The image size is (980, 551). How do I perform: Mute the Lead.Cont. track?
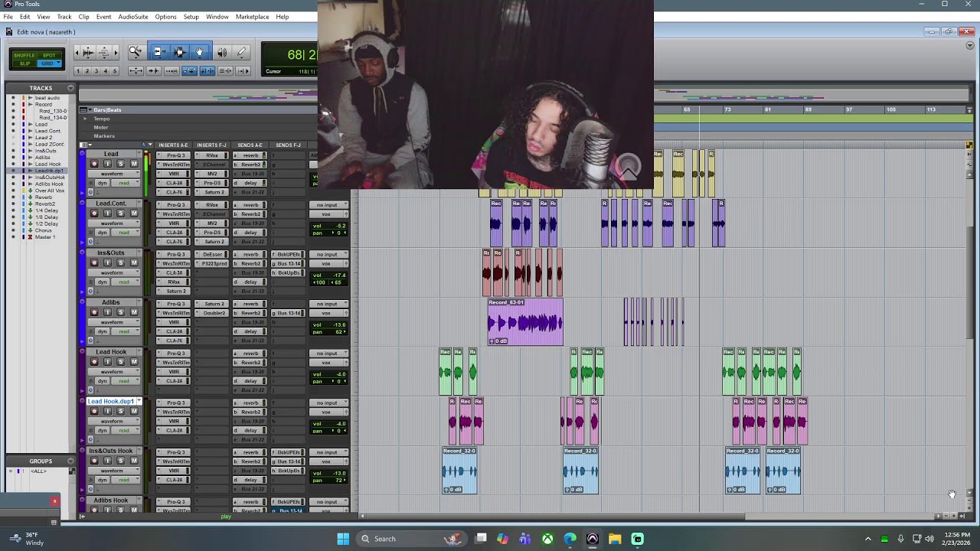(x=134, y=214)
